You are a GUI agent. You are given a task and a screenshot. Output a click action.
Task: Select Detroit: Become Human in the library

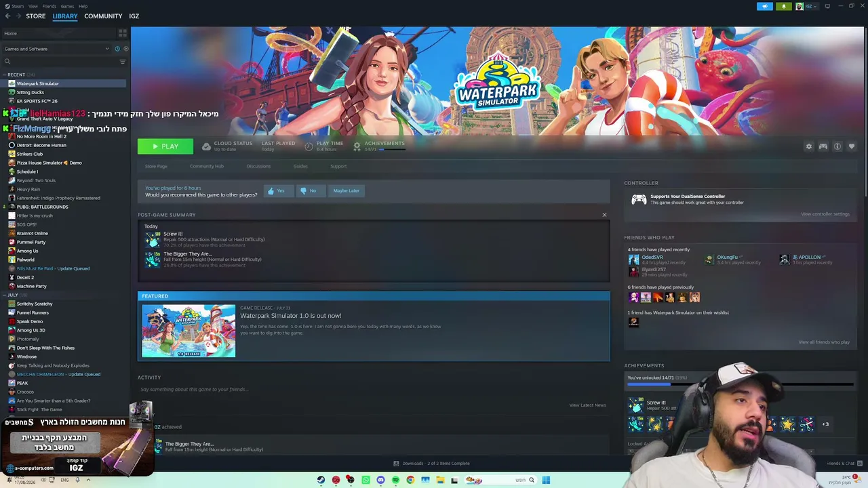click(x=41, y=145)
